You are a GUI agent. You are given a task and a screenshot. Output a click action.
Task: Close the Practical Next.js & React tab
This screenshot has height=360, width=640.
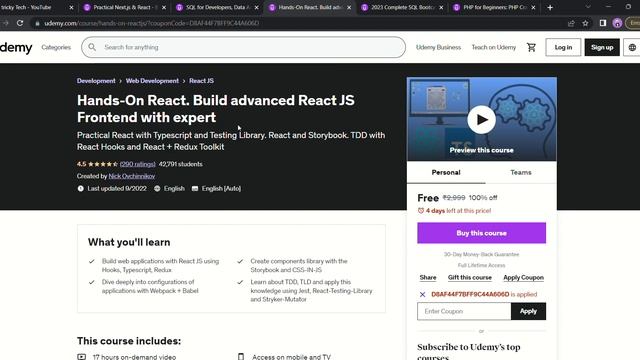[x=164, y=7]
